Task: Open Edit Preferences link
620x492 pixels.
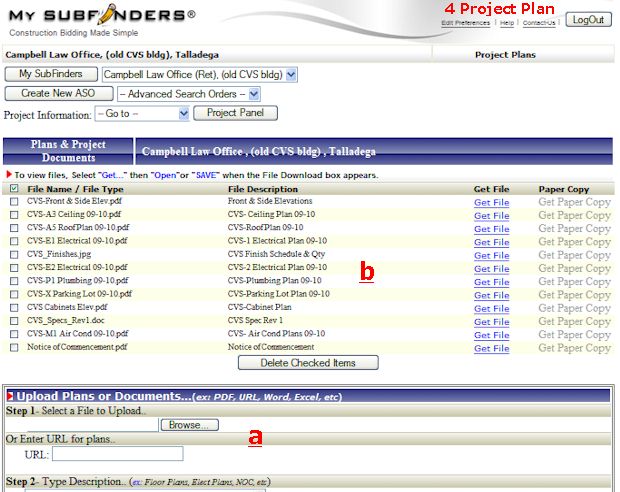Action: click(x=465, y=23)
